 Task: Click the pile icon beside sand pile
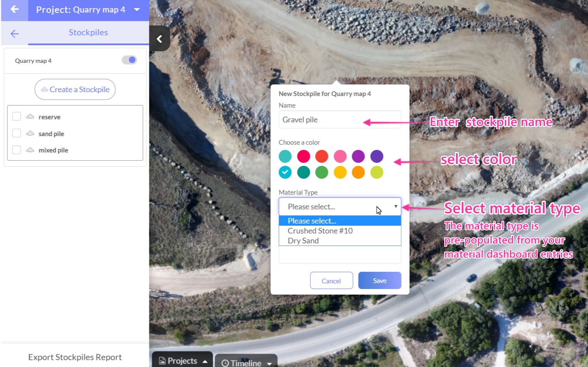[x=30, y=134]
